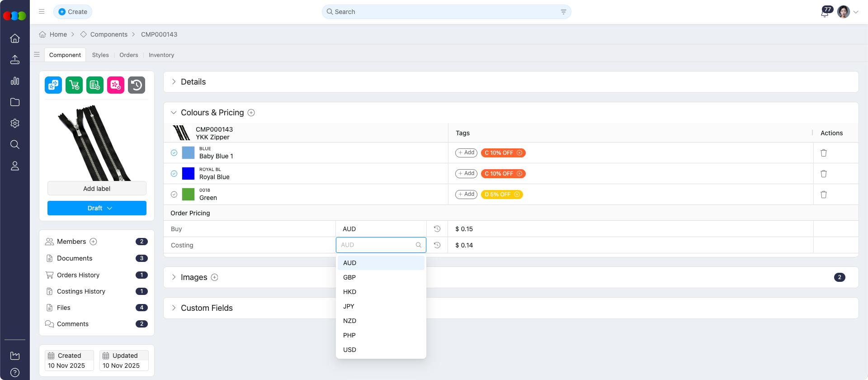
Task: Remove D 5% OFF tag from Green
Action: [517, 195]
